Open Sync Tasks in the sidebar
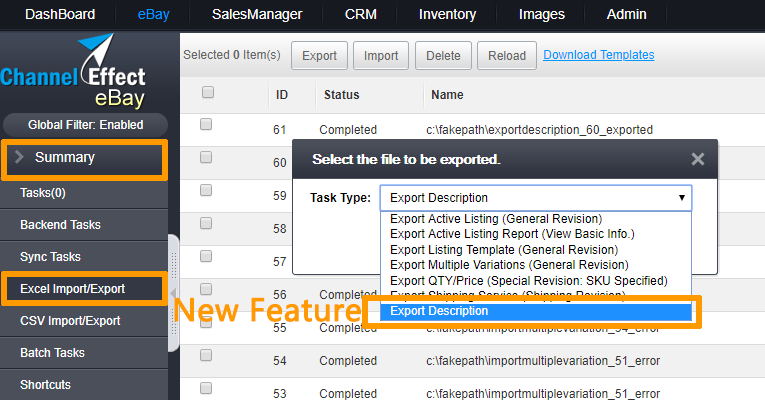The image size is (765, 400). [x=84, y=257]
